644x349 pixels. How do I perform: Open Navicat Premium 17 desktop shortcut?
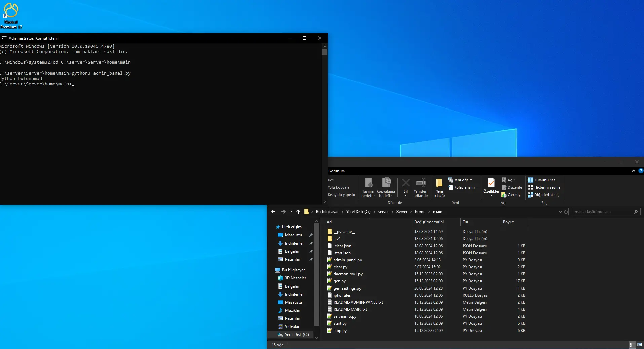coord(11,15)
